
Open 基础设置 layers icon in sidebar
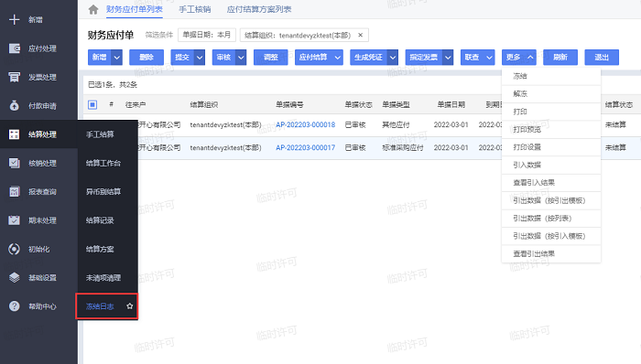(15, 277)
